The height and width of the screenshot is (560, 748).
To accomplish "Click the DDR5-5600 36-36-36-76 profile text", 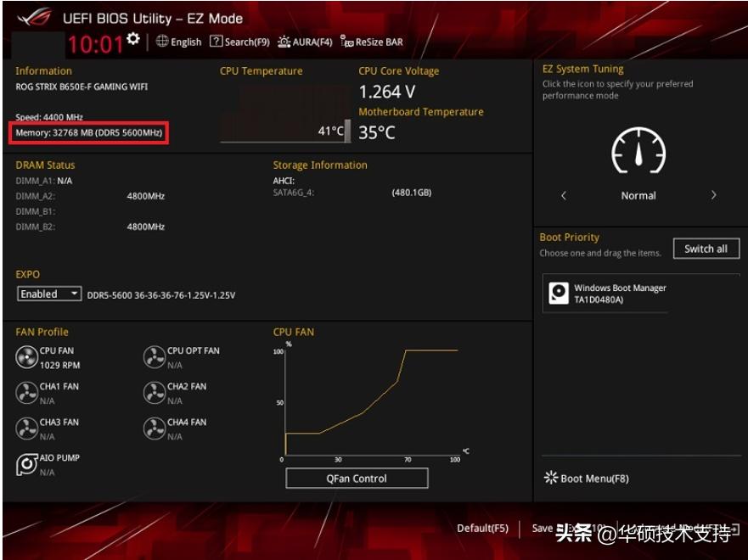I will coord(161,295).
